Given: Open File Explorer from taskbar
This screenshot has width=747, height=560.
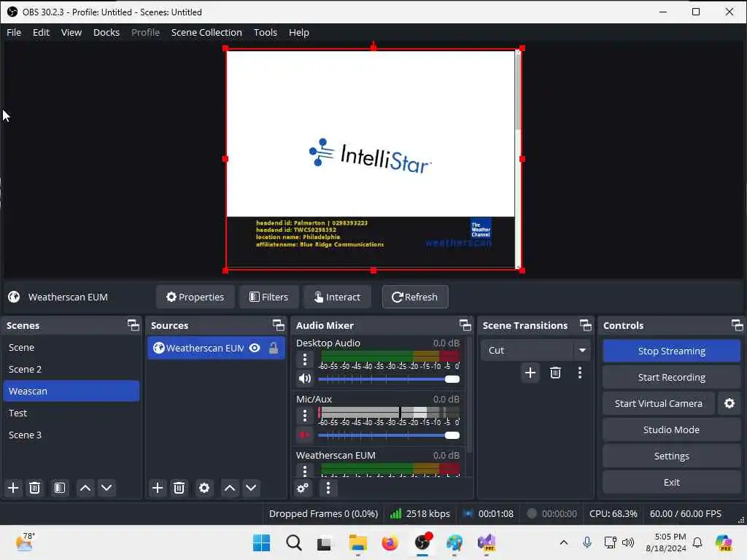Looking at the screenshot, I should point(357,542).
